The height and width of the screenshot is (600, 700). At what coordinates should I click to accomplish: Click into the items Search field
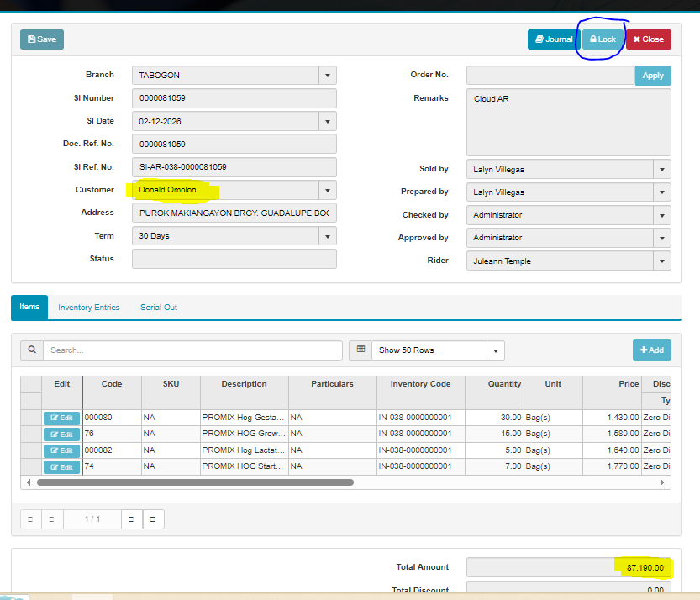[192, 350]
